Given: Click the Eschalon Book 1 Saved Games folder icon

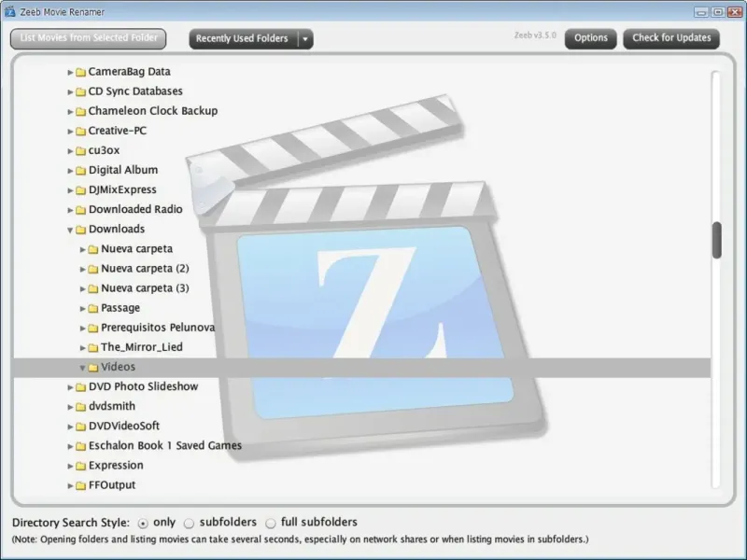Looking at the screenshot, I should click(x=80, y=446).
